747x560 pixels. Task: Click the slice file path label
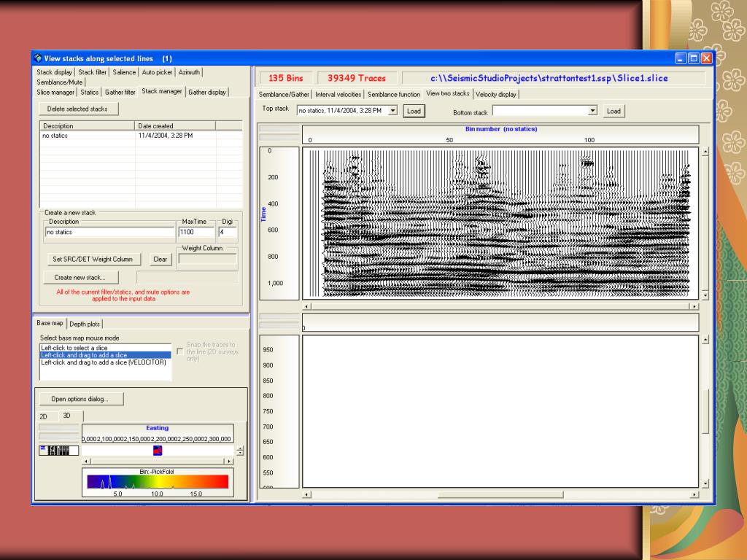click(x=549, y=78)
